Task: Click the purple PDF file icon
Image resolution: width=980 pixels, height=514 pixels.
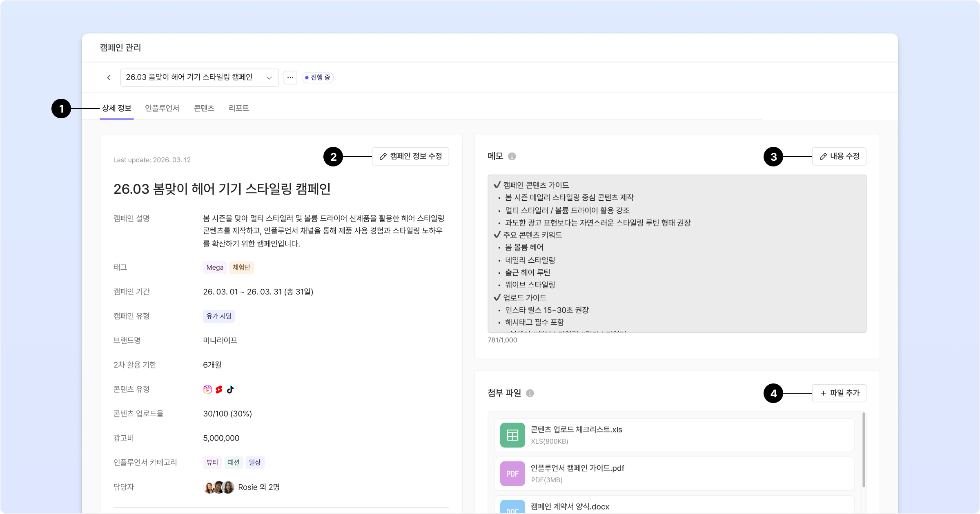Action: click(x=512, y=474)
